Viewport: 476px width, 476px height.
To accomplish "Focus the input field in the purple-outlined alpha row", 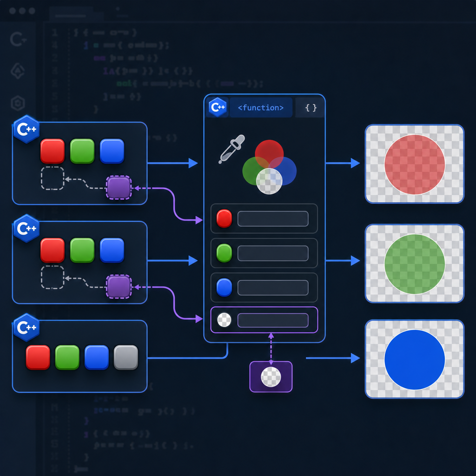I will [273, 320].
